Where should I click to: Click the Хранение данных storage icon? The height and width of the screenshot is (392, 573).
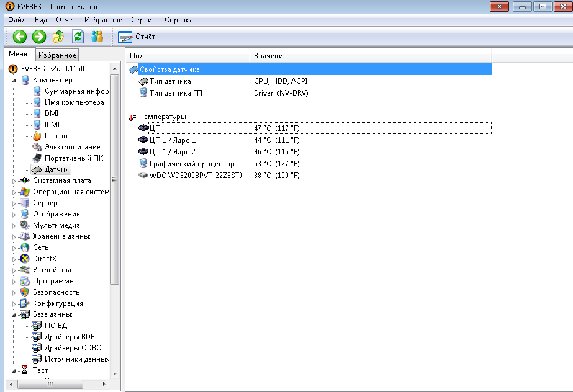coord(25,236)
